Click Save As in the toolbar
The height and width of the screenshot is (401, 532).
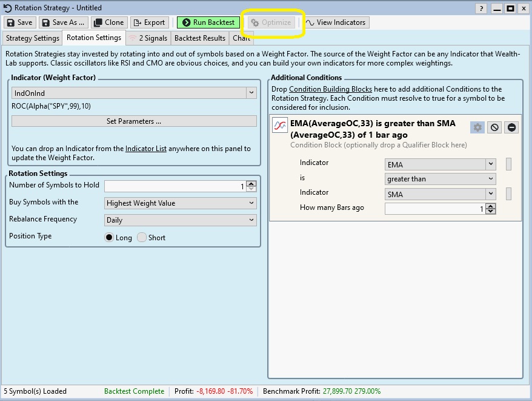point(63,22)
